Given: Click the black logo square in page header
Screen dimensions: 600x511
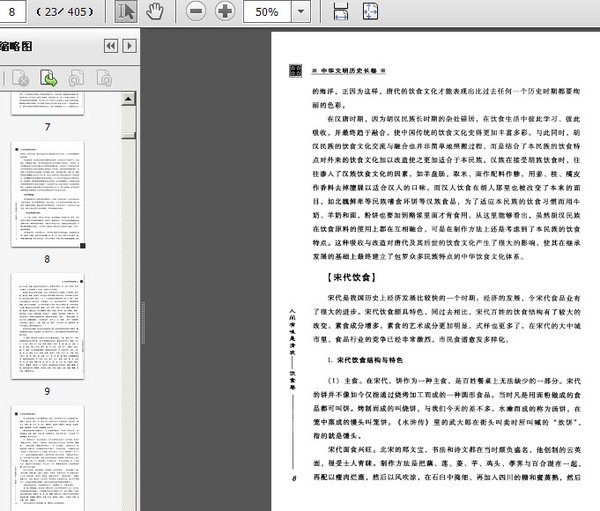Looking at the screenshot, I should (295, 70).
